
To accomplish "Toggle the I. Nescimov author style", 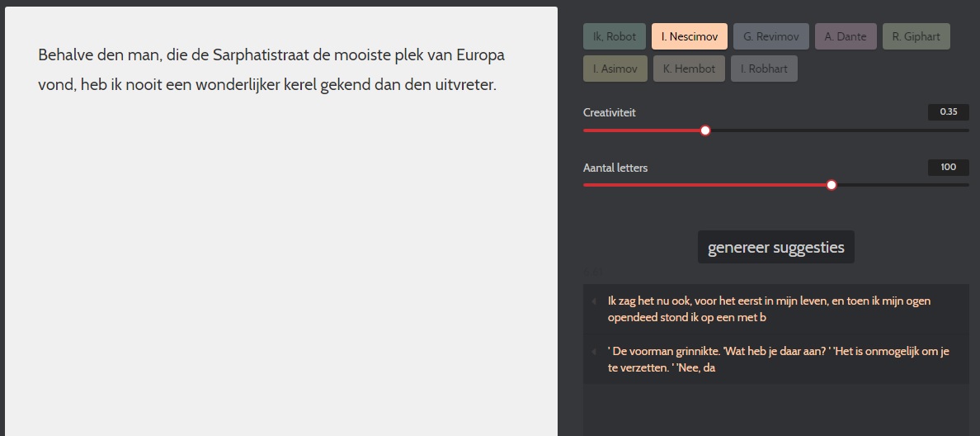I will coord(689,36).
